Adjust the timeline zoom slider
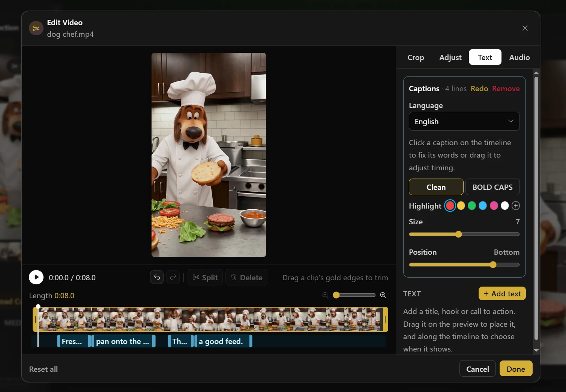The height and width of the screenshot is (392, 566). click(354, 295)
